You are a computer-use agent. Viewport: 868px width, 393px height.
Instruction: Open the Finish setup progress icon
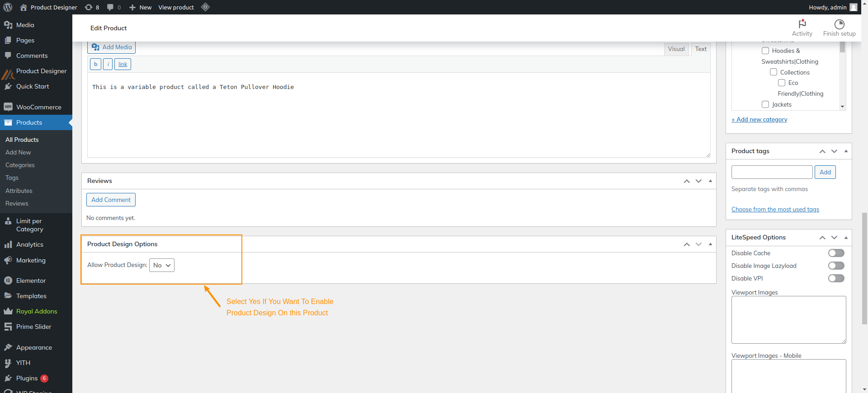(x=840, y=24)
